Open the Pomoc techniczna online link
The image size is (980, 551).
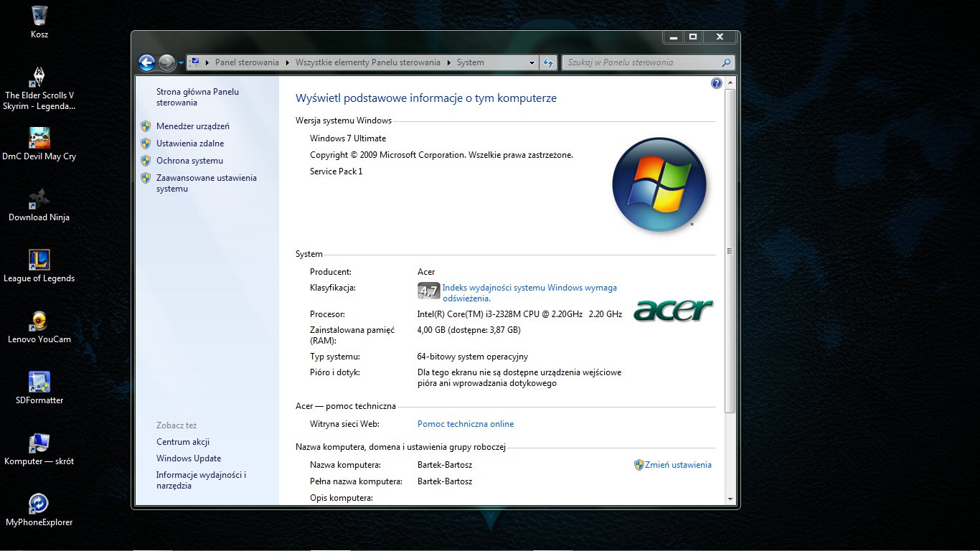tap(466, 424)
